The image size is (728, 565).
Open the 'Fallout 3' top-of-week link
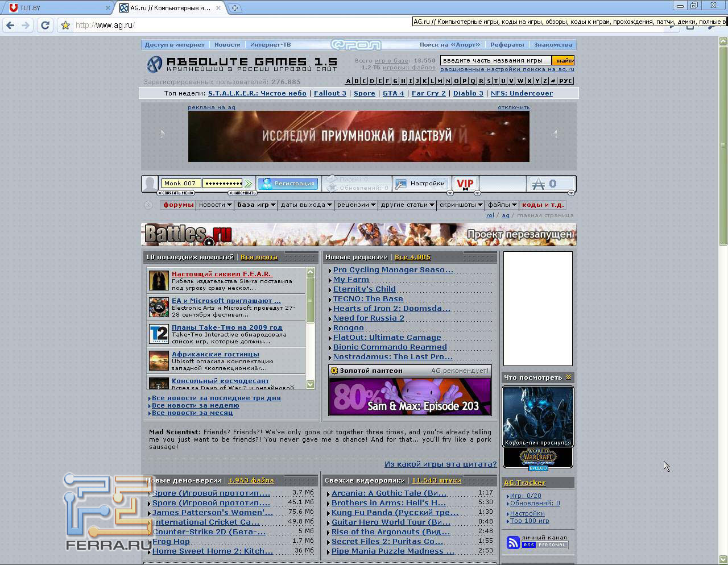tap(330, 93)
